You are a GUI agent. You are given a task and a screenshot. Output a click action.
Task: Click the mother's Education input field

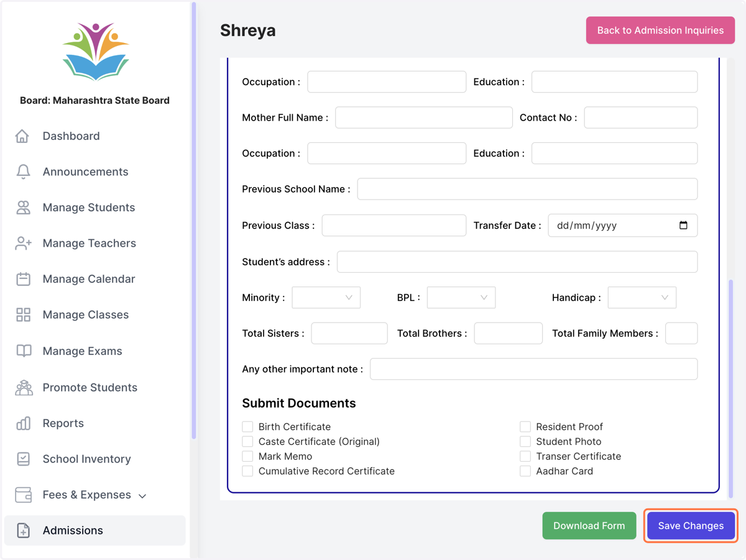pos(614,154)
